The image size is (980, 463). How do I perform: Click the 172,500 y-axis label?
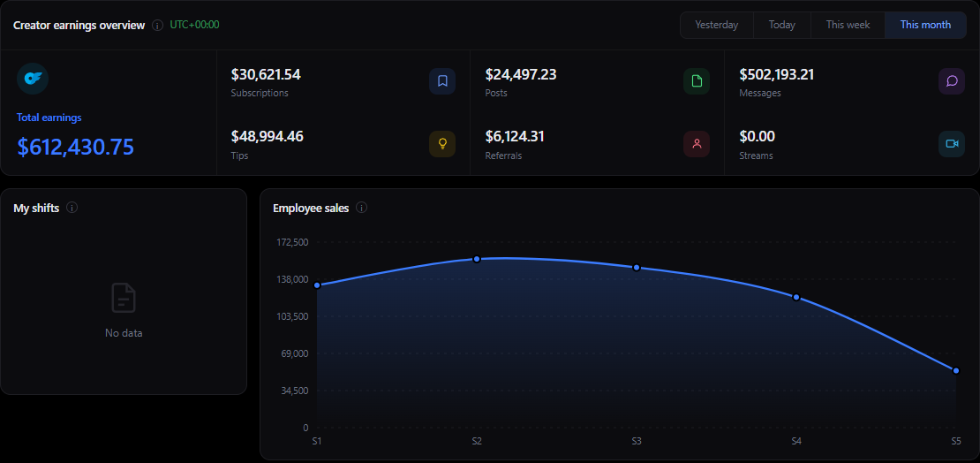(x=293, y=242)
